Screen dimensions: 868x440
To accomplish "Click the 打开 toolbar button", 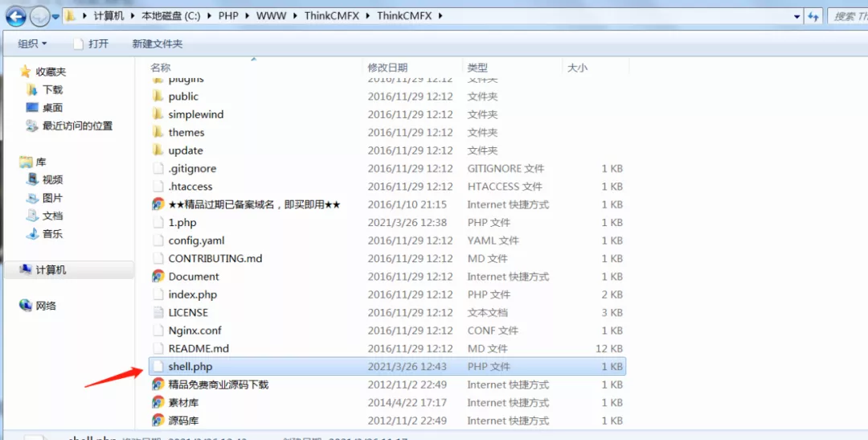I will (91, 43).
